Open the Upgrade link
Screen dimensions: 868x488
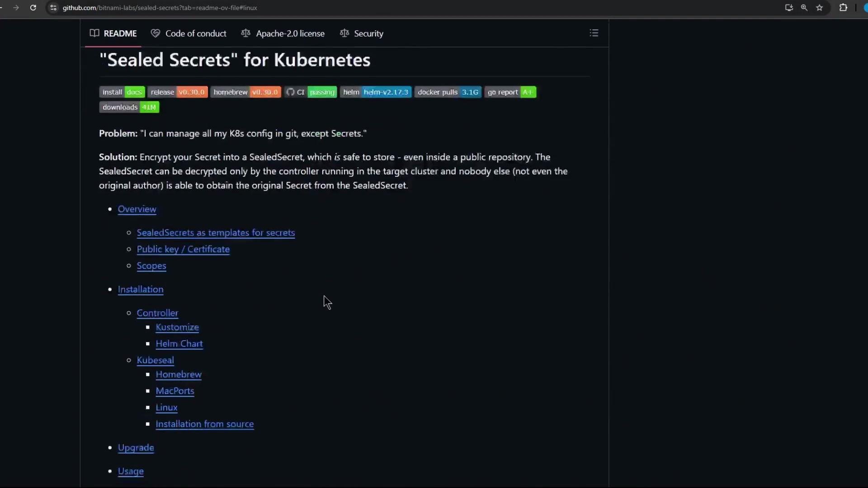tap(136, 448)
